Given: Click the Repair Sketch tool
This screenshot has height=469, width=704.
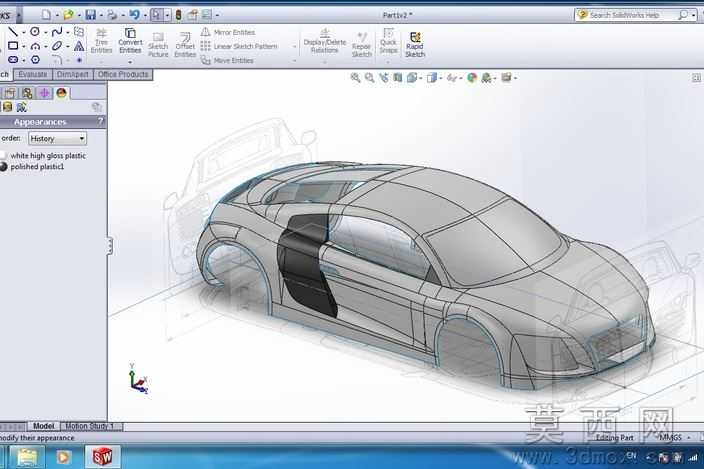Looking at the screenshot, I should 361,44.
